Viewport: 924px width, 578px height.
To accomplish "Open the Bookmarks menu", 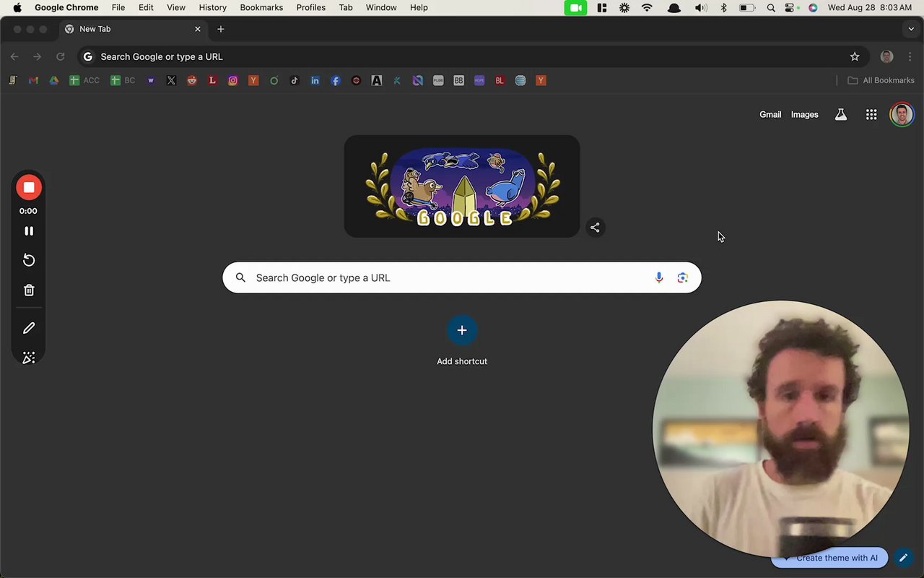I will click(x=261, y=7).
